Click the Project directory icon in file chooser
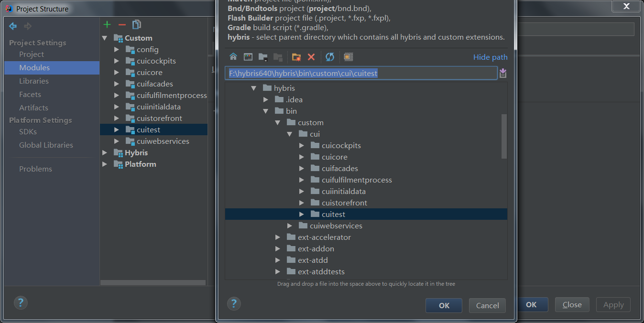This screenshot has height=323, width=644. 263,57
